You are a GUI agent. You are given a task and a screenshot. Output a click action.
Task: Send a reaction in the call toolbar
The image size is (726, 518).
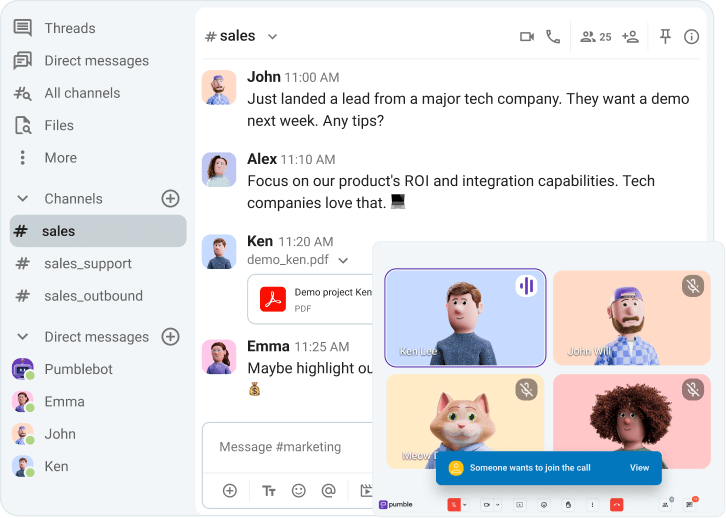tap(544, 505)
